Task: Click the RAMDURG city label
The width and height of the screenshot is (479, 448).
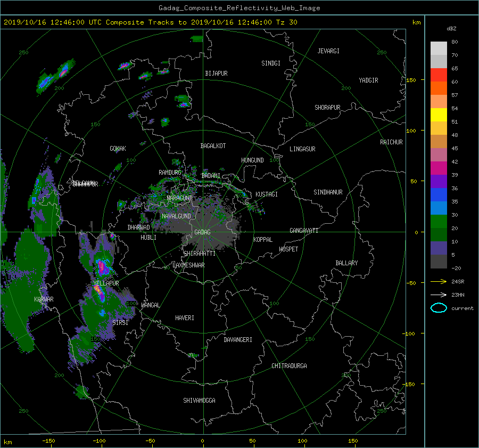Action: coord(170,173)
